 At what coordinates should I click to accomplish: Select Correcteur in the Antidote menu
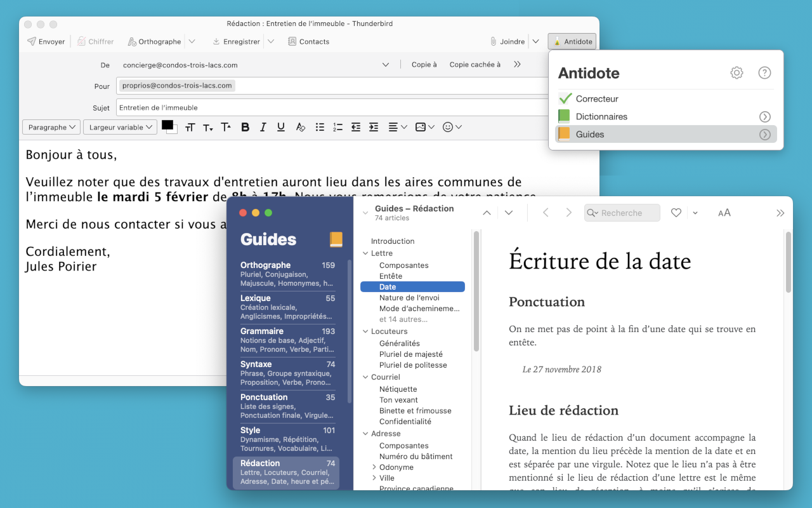pyautogui.click(x=666, y=99)
